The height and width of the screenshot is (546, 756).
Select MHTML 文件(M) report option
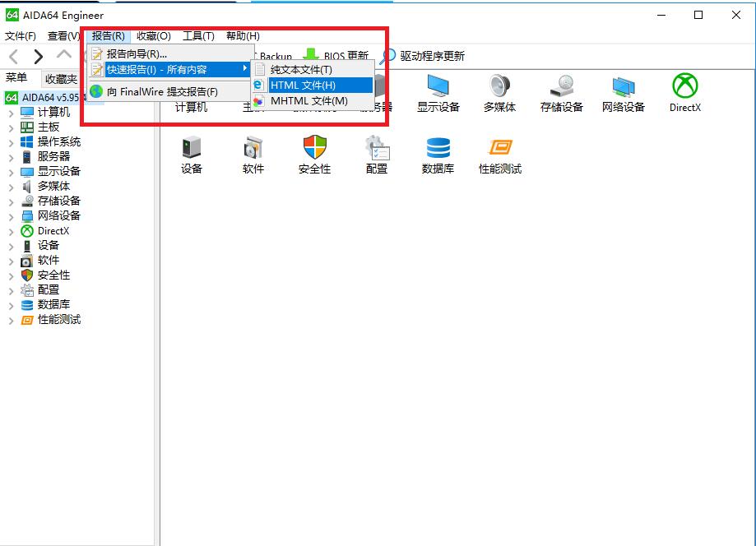pos(308,101)
